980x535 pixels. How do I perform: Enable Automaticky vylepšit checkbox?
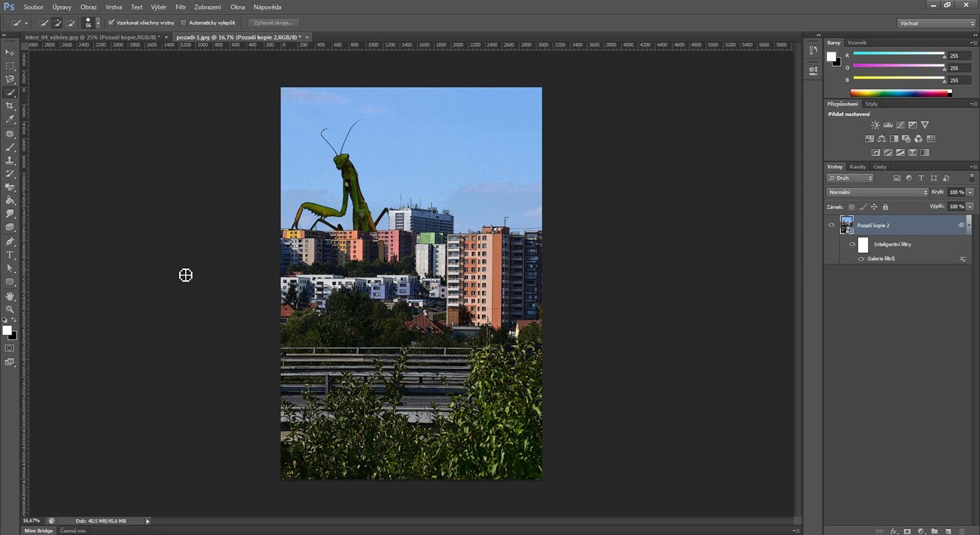[184, 23]
